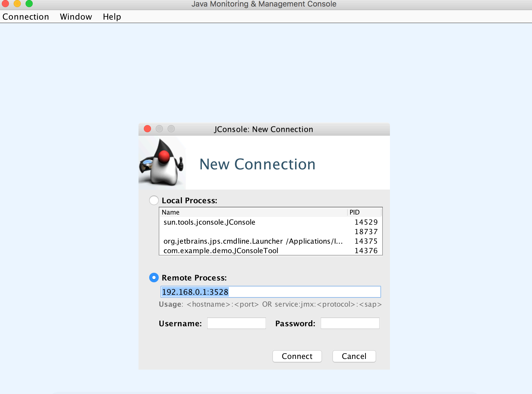Viewport: 532px width, 394px height.
Task: Close the New Connection dialog with red button
Action: [x=147, y=129]
